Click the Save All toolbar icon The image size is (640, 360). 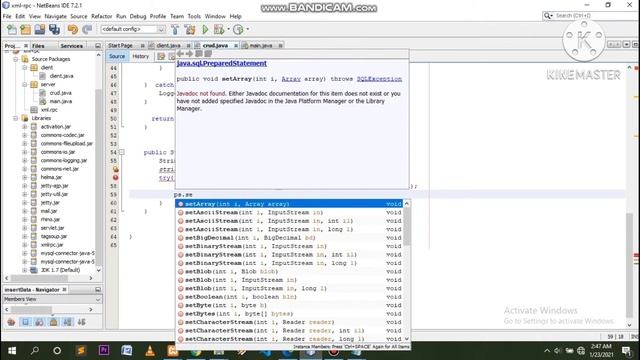click(x=54, y=29)
